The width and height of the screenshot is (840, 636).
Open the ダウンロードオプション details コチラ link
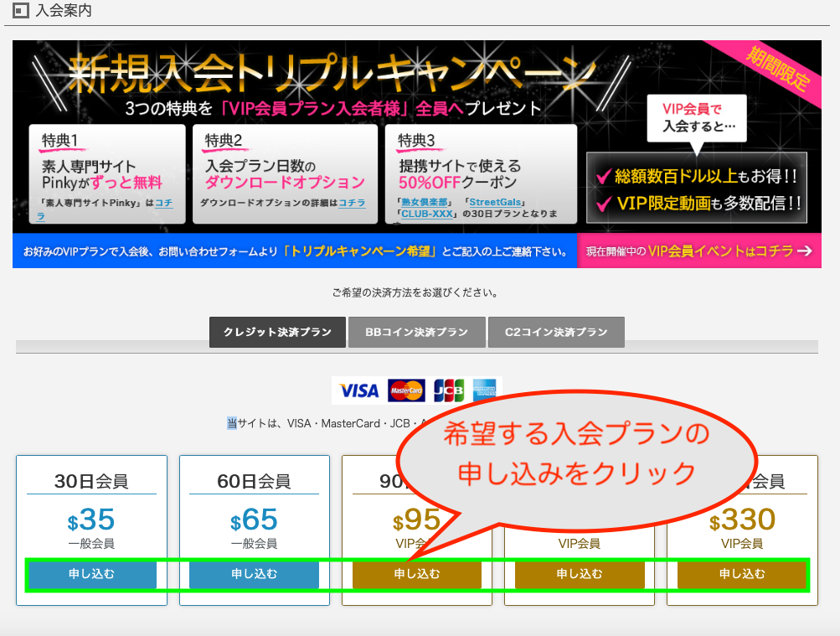point(352,203)
